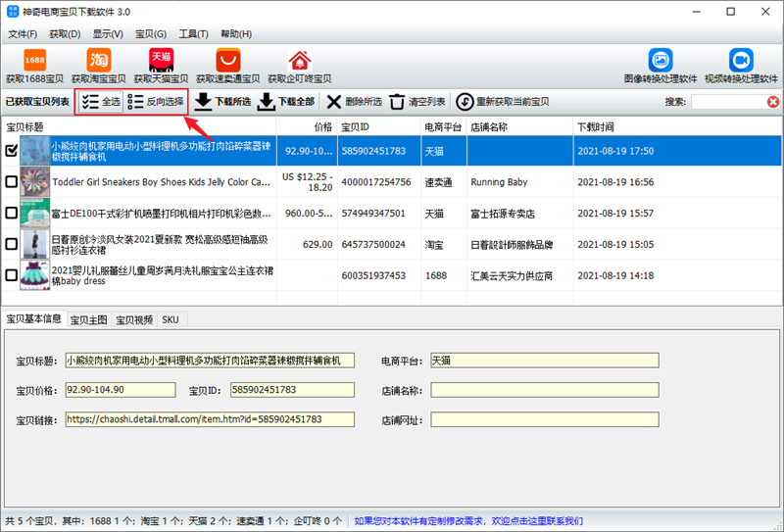The height and width of the screenshot is (532, 784).
Task: Click 获取速卖通宝贝 icon
Action: [x=227, y=62]
